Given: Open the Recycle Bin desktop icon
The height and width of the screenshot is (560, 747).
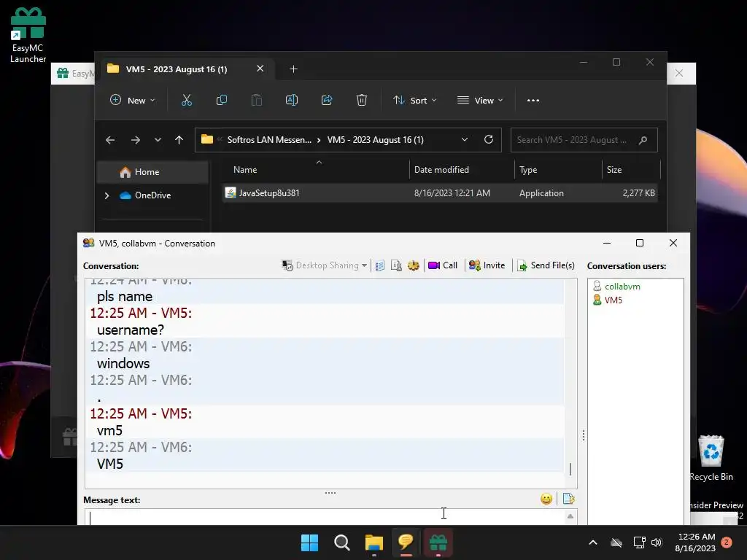Looking at the screenshot, I should point(711,458).
